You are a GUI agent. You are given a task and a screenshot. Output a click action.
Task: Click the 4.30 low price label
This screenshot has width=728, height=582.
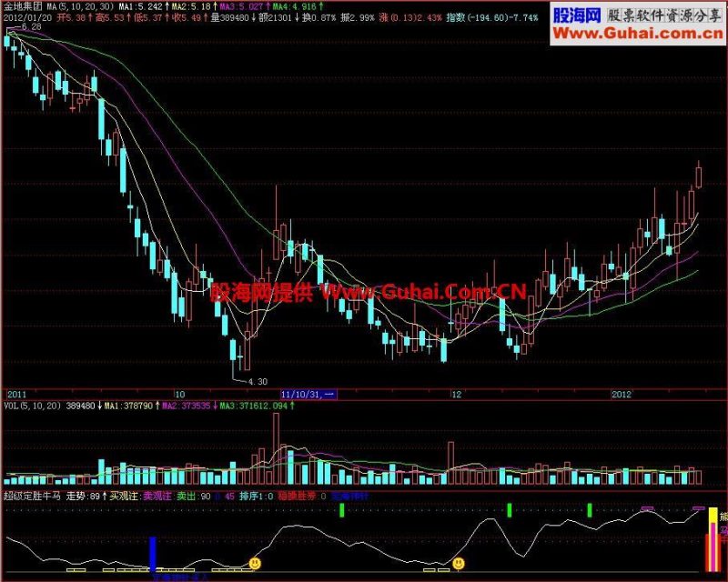point(258,382)
